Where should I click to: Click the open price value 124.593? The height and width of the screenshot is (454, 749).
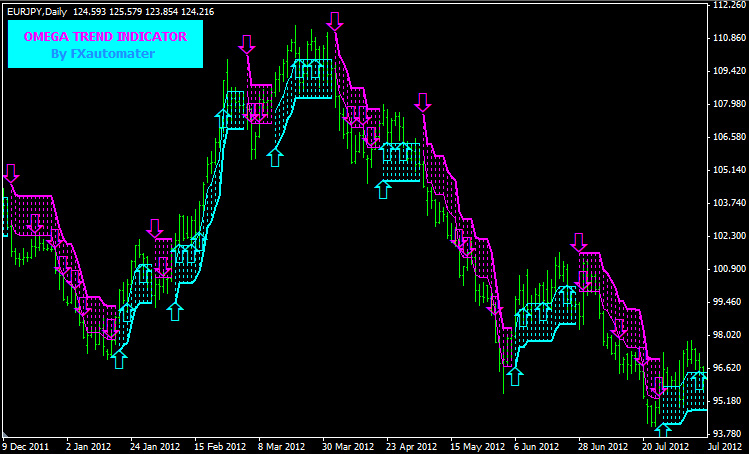pyautogui.click(x=89, y=11)
